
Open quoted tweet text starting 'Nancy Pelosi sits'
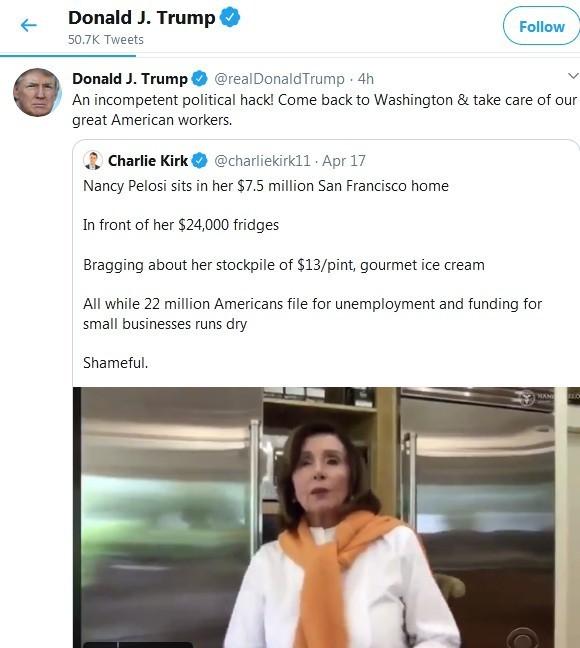pos(313,274)
